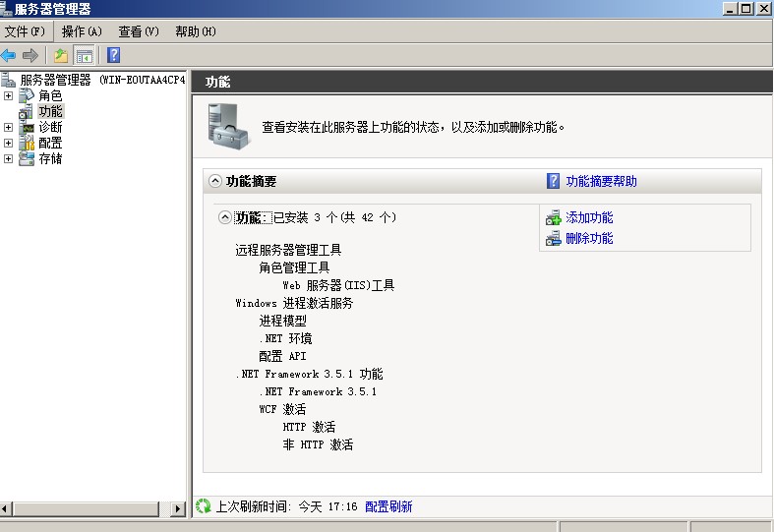The image size is (774, 532).
Task: Collapse the 功能: 已安装 subsection
Action: [x=225, y=217]
